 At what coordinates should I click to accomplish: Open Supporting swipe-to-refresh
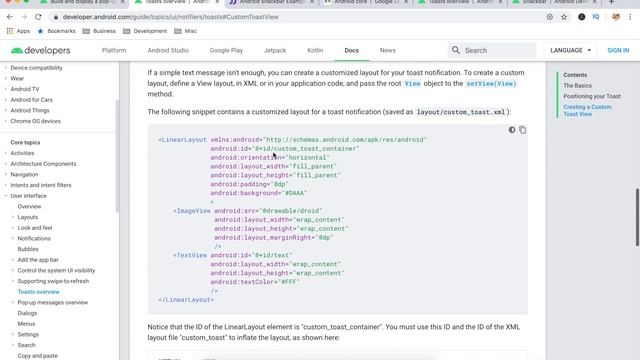pos(53,281)
